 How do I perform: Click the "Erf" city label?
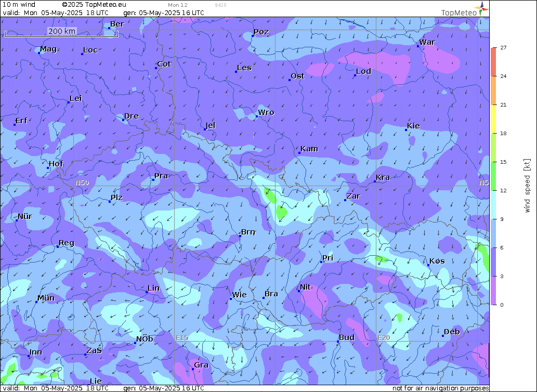(x=22, y=121)
